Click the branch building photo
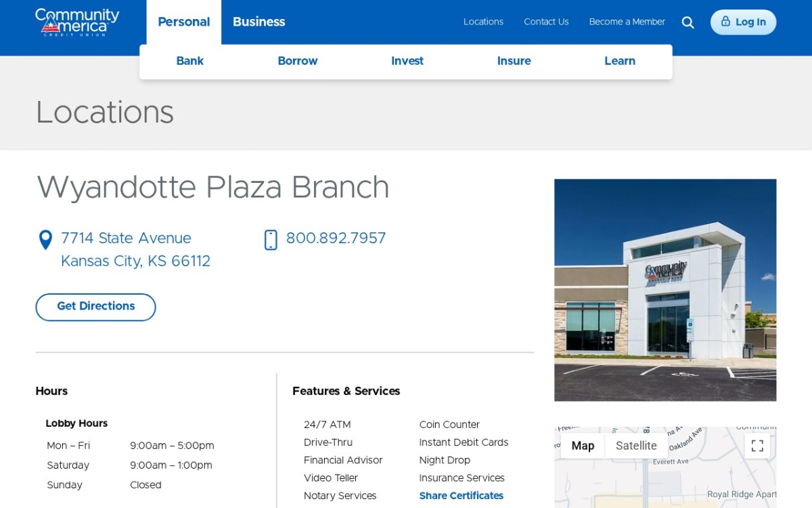 click(665, 290)
